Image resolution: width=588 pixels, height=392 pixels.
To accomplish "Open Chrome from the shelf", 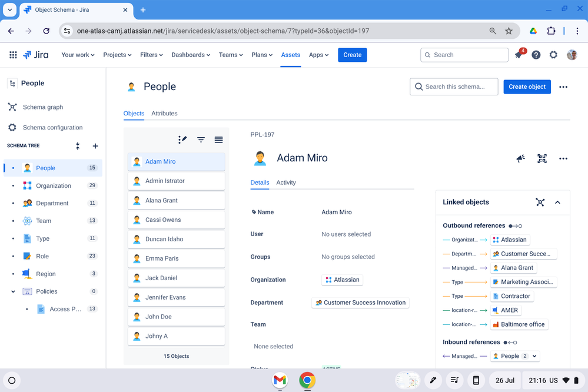I will pos(307,380).
